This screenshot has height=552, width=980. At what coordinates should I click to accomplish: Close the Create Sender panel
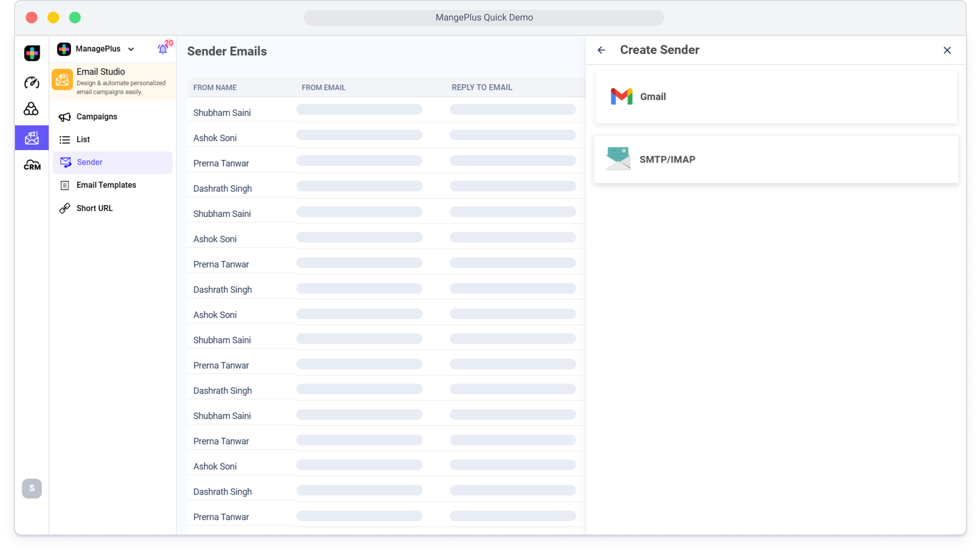(947, 50)
